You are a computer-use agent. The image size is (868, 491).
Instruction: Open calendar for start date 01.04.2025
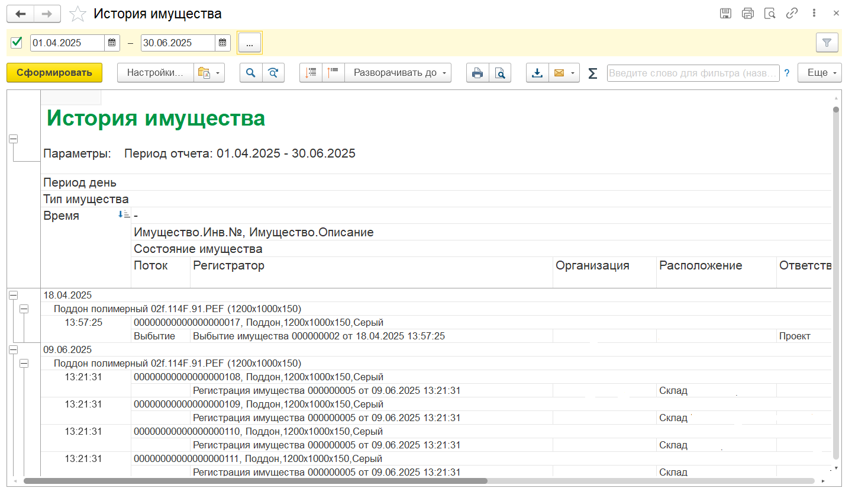point(112,43)
